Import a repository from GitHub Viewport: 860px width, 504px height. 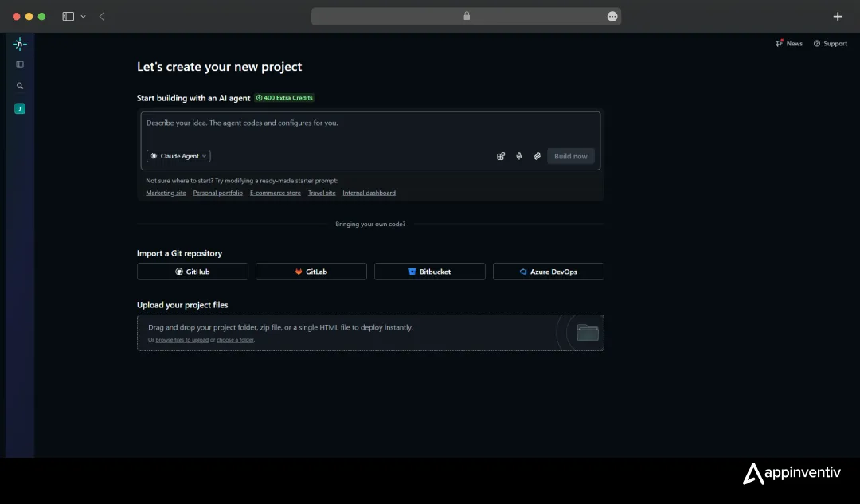click(x=192, y=271)
